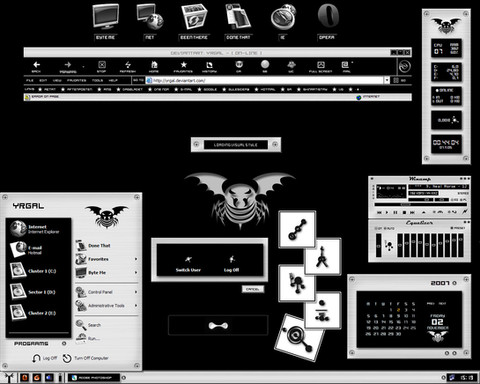
Task: Open the Byte Me desktop icon
Action: click(106, 17)
